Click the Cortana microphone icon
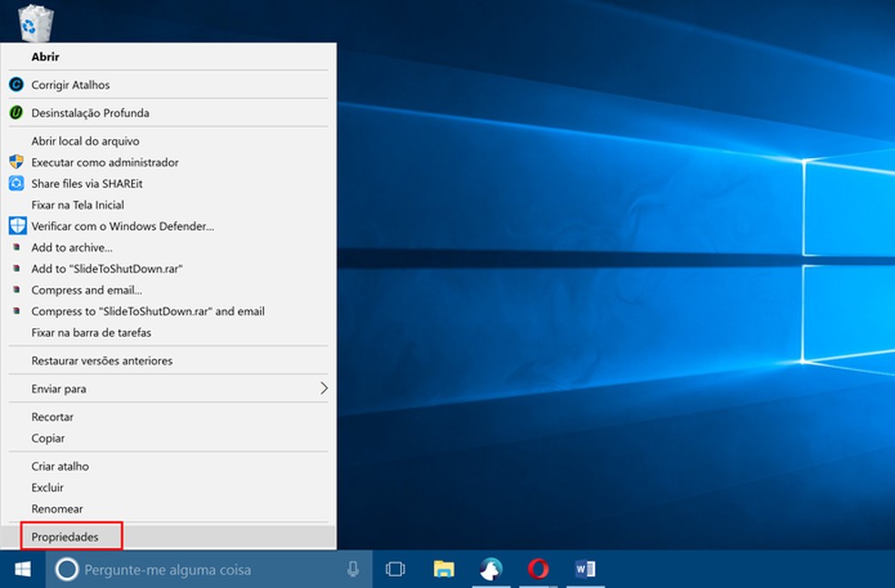This screenshot has width=895, height=588. (x=353, y=569)
